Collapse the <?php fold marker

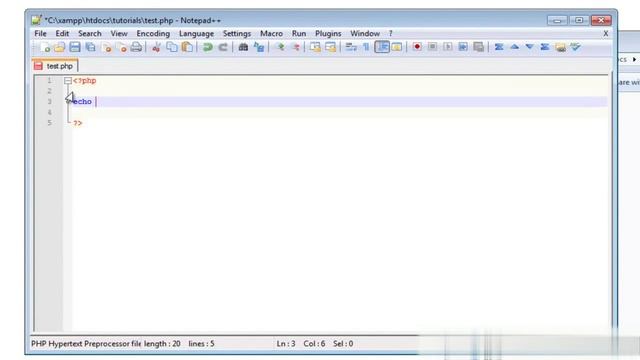click(x=68, y=81)
